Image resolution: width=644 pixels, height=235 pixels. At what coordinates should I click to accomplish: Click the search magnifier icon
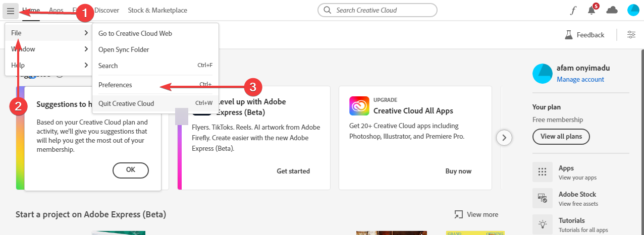click(328, 10)
